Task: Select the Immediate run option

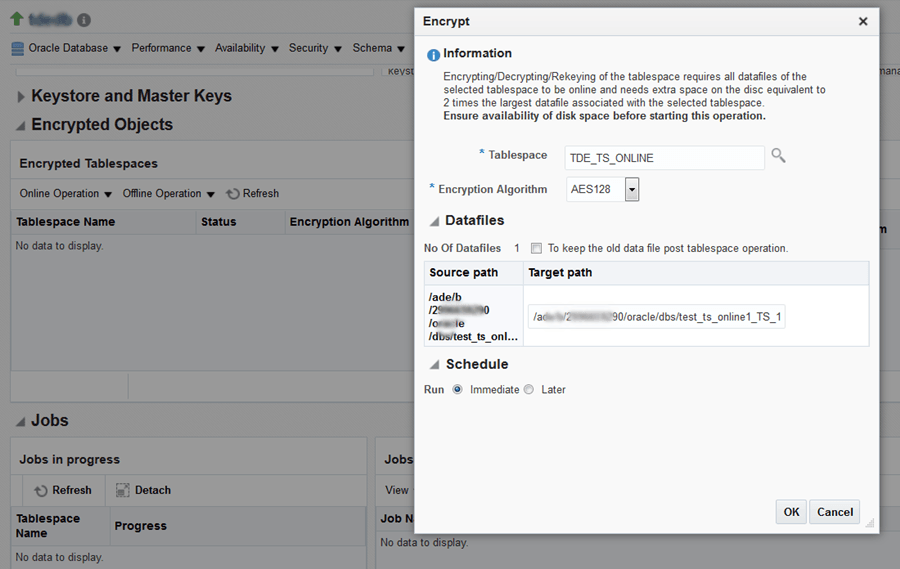Action: point(458,389)
